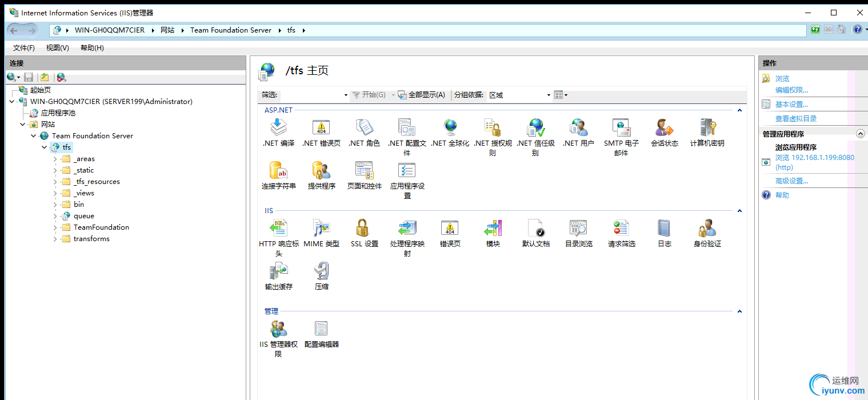
Task: Click the 帮助 link in actions pane
Action: tap(782, 195)
